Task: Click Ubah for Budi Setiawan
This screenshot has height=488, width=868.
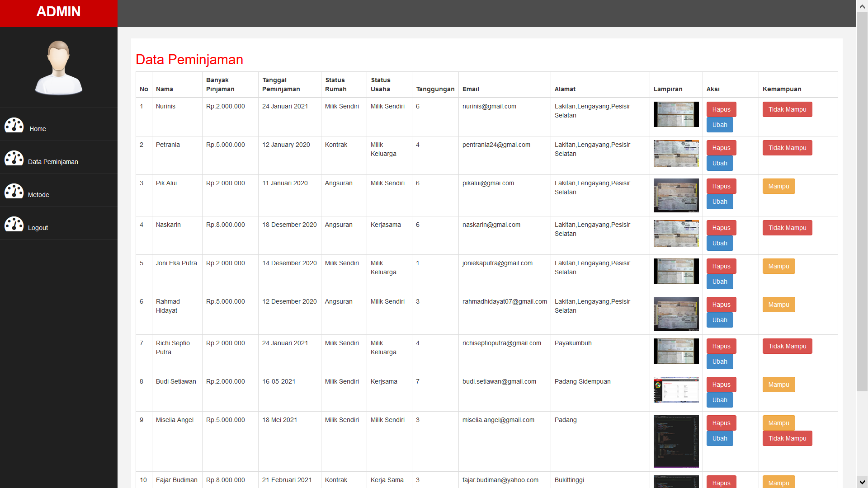Action: (720, 400)
